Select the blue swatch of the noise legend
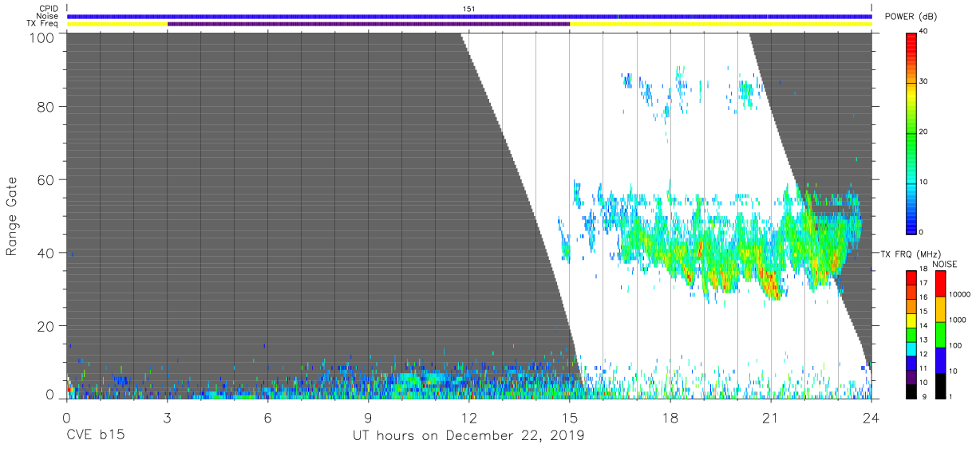980x452 pixels. [x=940, y=360]
